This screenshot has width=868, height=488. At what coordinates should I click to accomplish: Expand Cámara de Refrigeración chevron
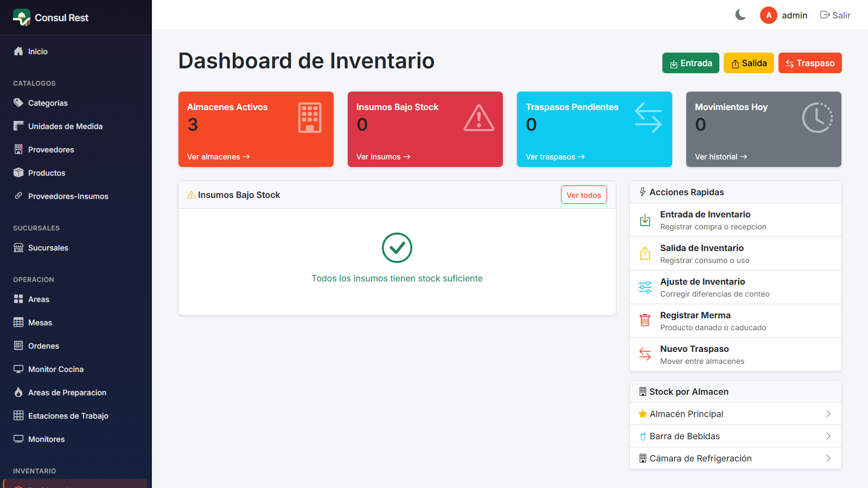[x=828, y=458]
